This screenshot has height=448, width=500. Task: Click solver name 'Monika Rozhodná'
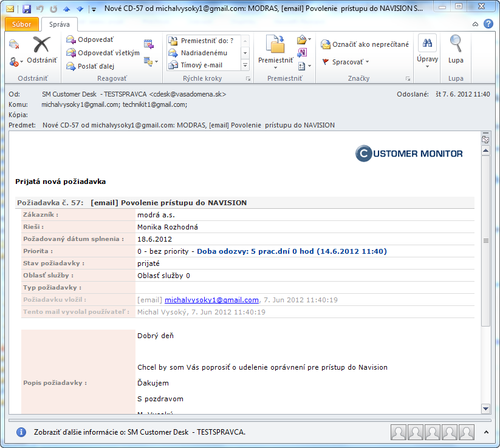coord(168,227)
